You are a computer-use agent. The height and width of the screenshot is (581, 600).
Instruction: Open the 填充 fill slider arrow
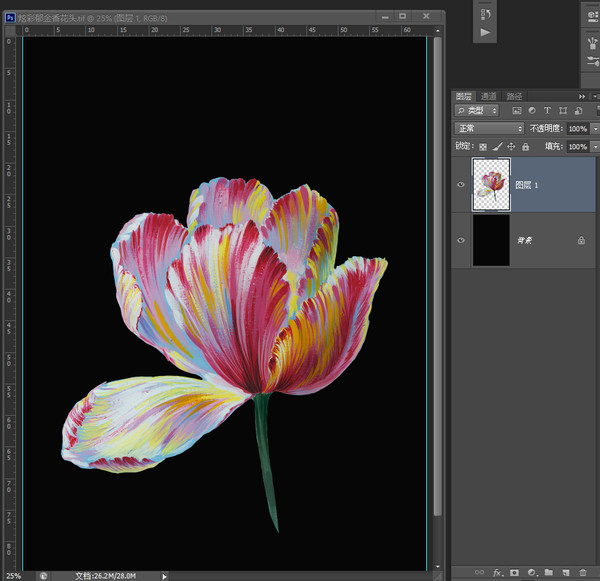[595, 147]
